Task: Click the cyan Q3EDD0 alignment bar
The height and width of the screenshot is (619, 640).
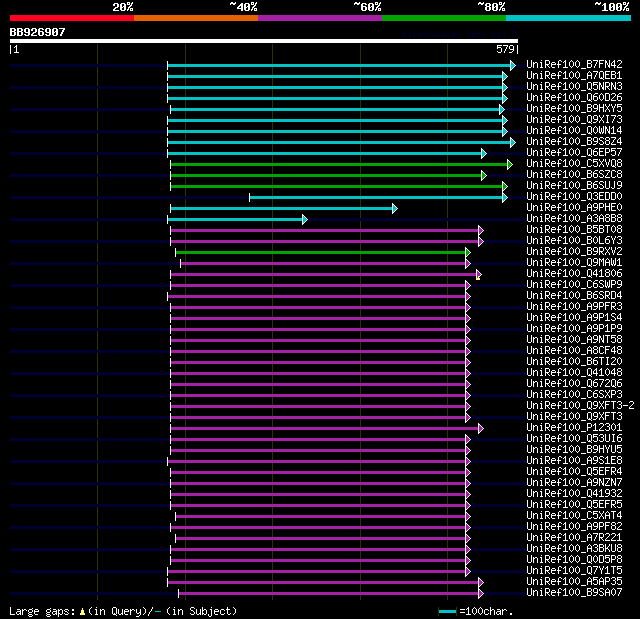Action: tap(376, 197)
